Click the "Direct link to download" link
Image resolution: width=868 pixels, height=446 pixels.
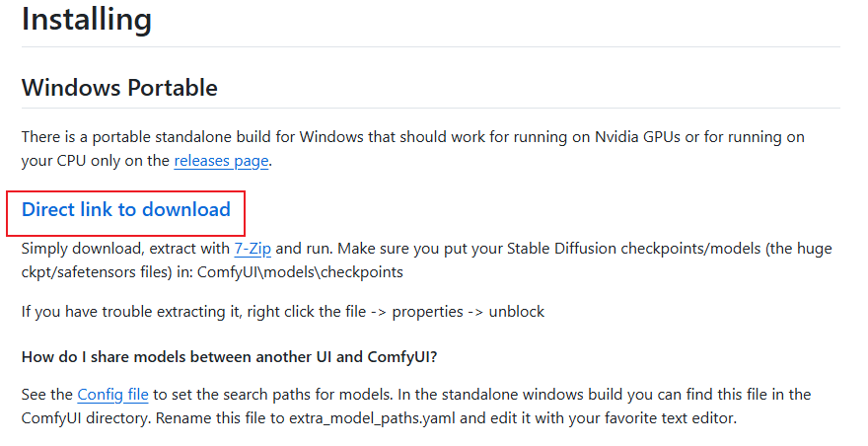(x=126, y=209)
